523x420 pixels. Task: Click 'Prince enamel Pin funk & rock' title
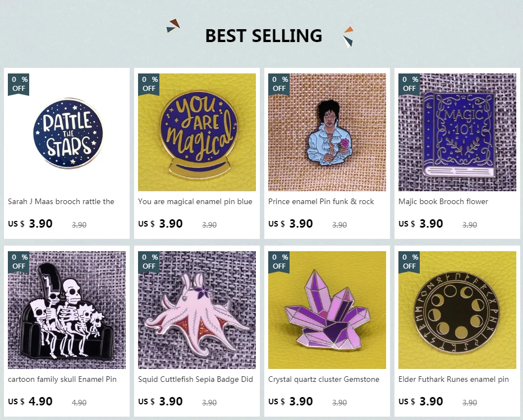point(321,202)
